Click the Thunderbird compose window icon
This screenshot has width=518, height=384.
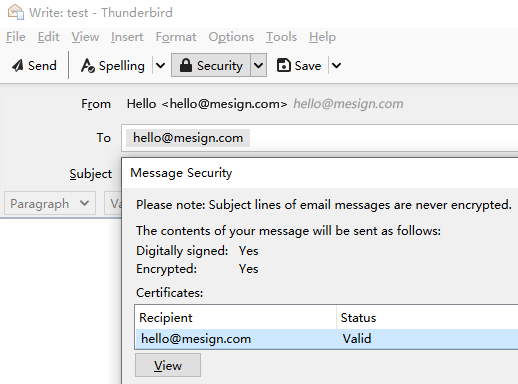coord(16,12)
